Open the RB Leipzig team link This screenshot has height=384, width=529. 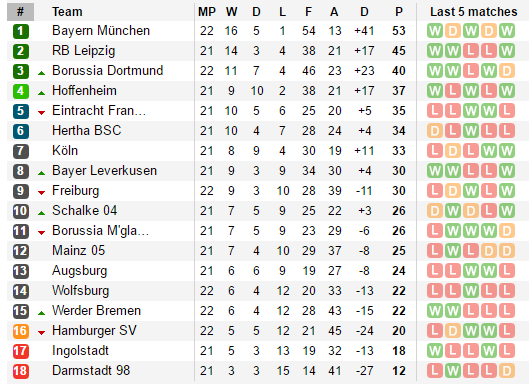click(x=84, y=51)
